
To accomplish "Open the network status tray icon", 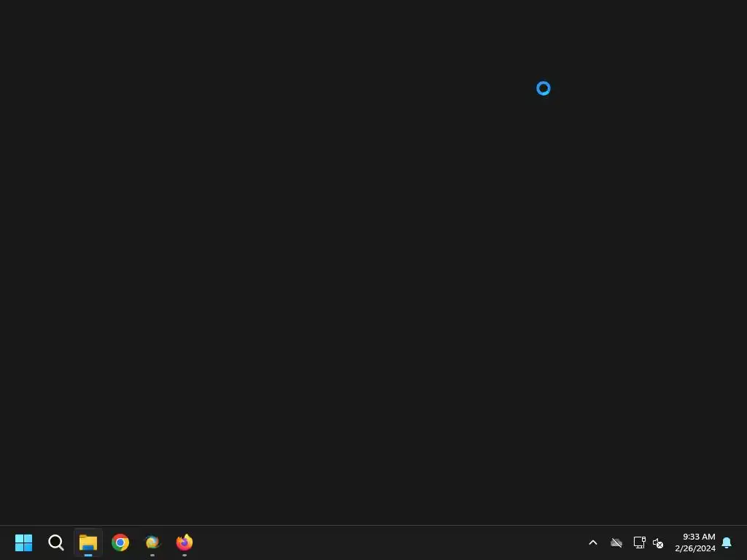I will (x=639, y=542).
